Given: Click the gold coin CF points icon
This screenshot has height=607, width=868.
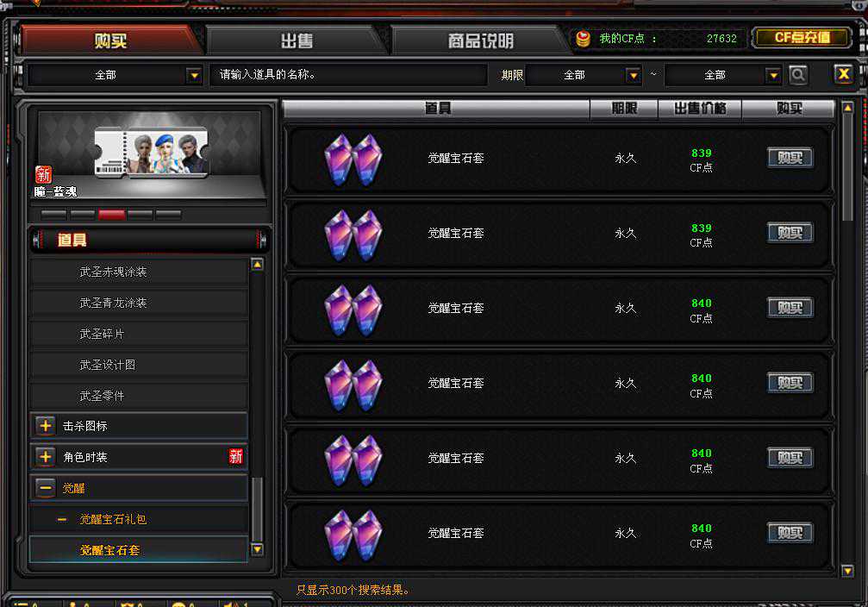Looking at the screenshot, I should pos(583,38).
